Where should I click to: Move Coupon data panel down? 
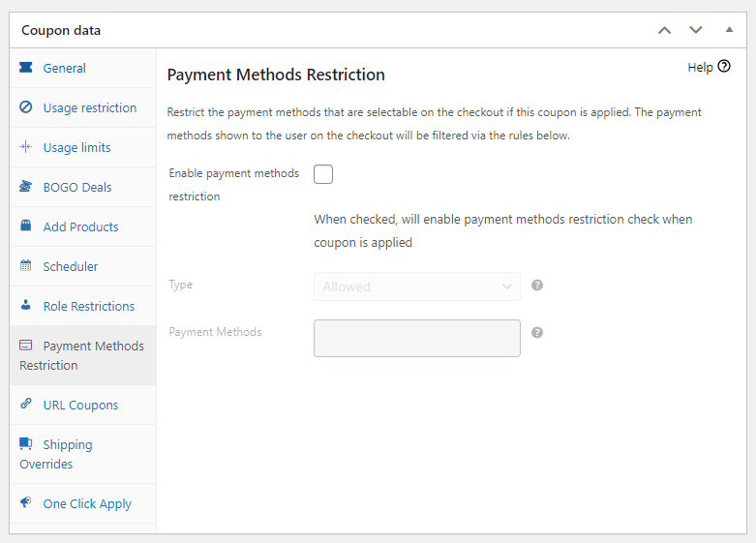click(695, 30)
